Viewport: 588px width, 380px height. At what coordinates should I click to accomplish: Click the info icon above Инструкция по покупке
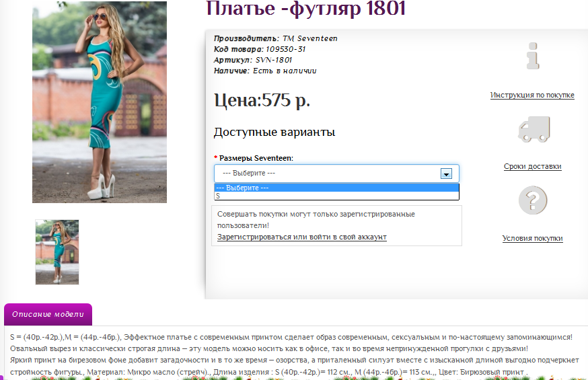pyautogui.click(x=533, y=56)
